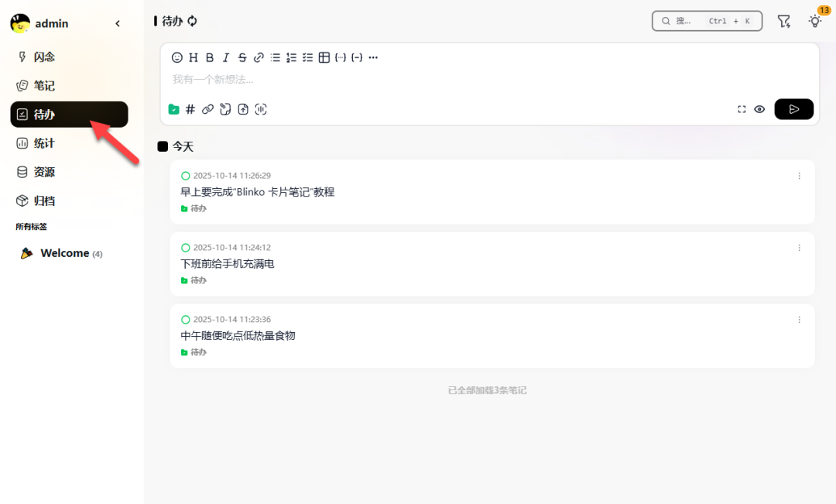Apply heading format in editor
Screen dimensions: 836x504
pyautogui.click(x=194, y=57)
